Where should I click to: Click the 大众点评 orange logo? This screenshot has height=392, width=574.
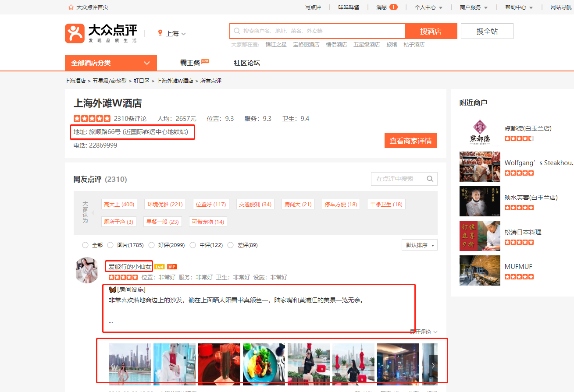pyautogui.click(x=75, y=33)
